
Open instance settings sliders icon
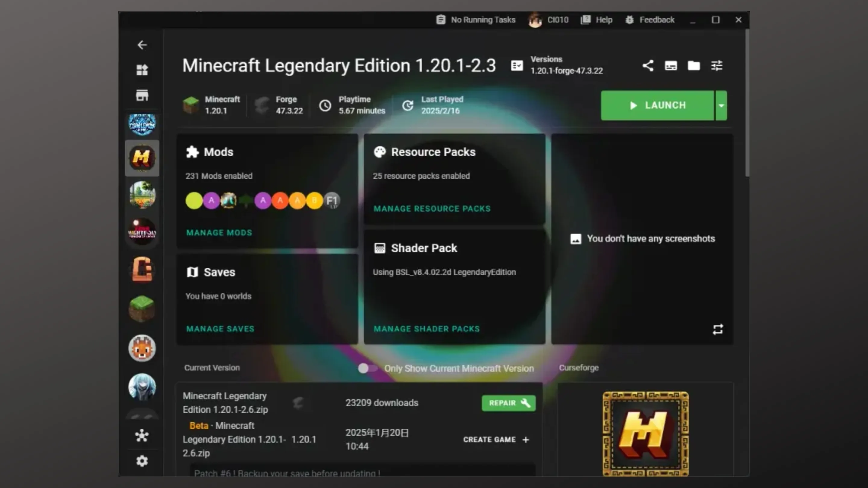[716, 65]
